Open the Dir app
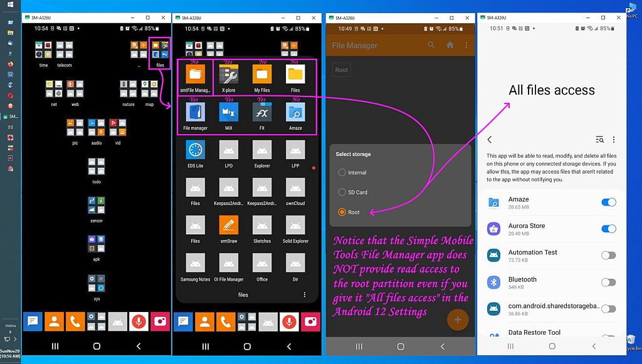The width and height of the screenshot is (642, 364). point(295,263)
